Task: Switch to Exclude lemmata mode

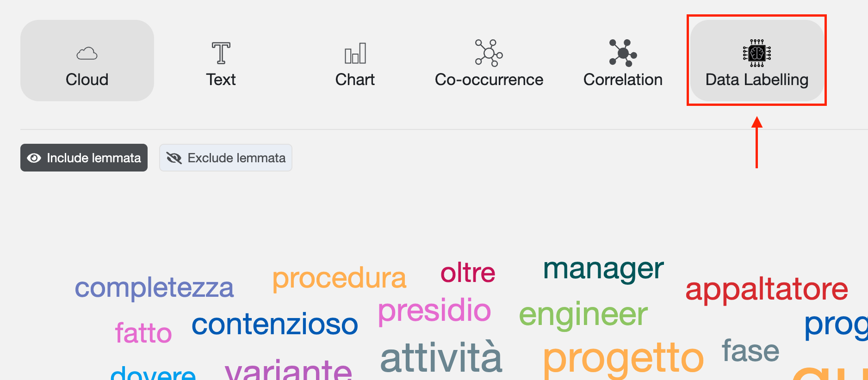Action: [x=226, y=158]
